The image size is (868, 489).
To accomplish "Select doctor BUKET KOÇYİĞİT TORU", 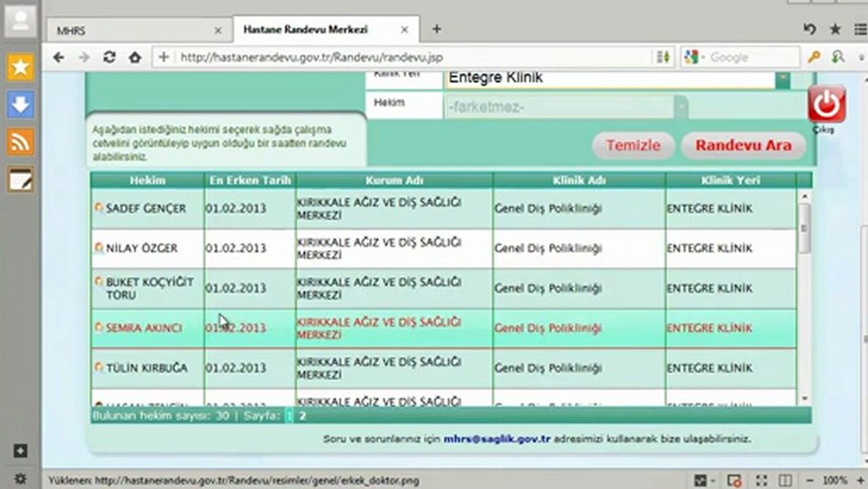I will [x=149, y=289].
